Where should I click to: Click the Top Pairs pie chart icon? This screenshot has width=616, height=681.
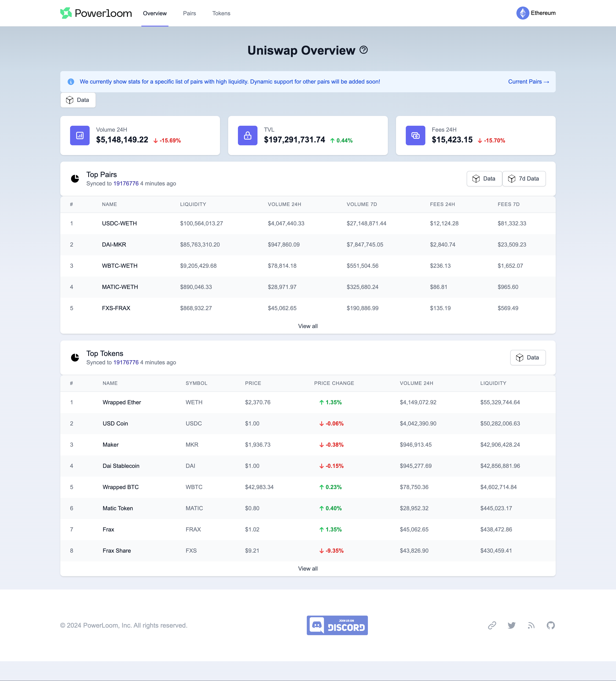[x=75, y=178]
